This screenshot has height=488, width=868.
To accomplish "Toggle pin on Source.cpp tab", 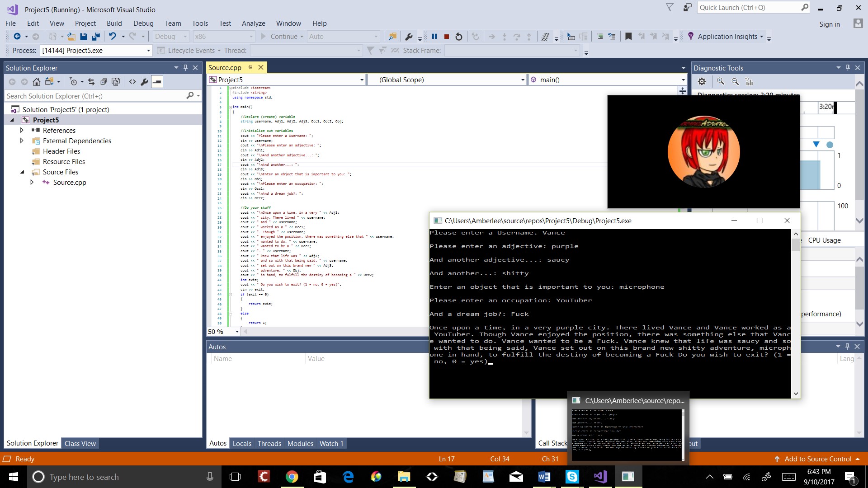I will [x=250, y=67].
